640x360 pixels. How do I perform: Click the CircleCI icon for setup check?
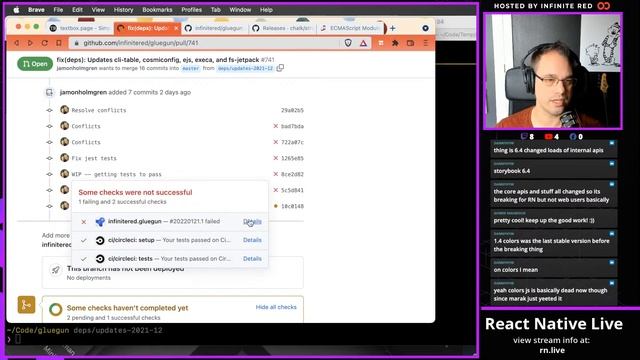(100, 240)
